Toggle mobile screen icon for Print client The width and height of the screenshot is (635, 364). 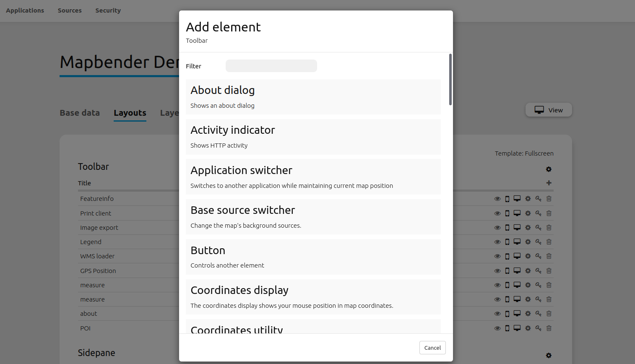pos(507,213)
